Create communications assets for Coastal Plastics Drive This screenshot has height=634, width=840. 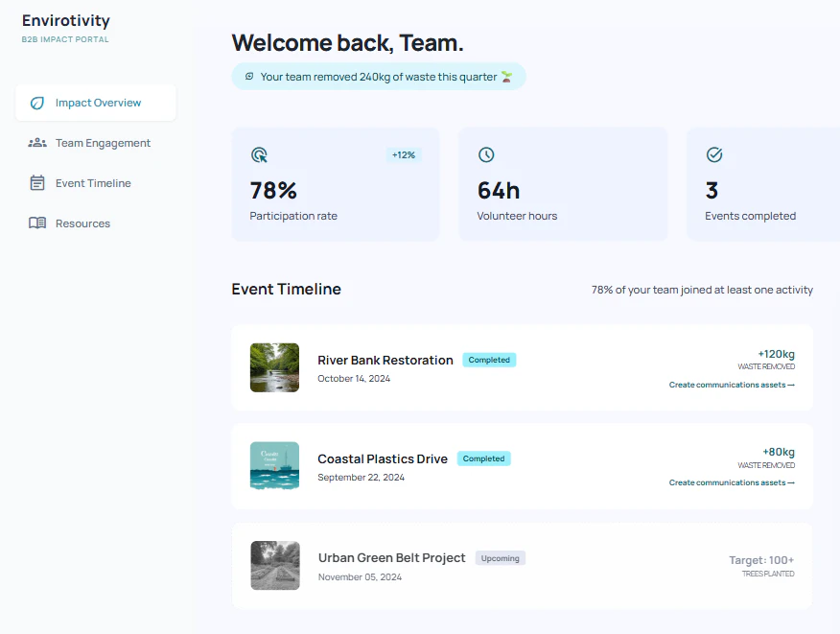point(732,482)
